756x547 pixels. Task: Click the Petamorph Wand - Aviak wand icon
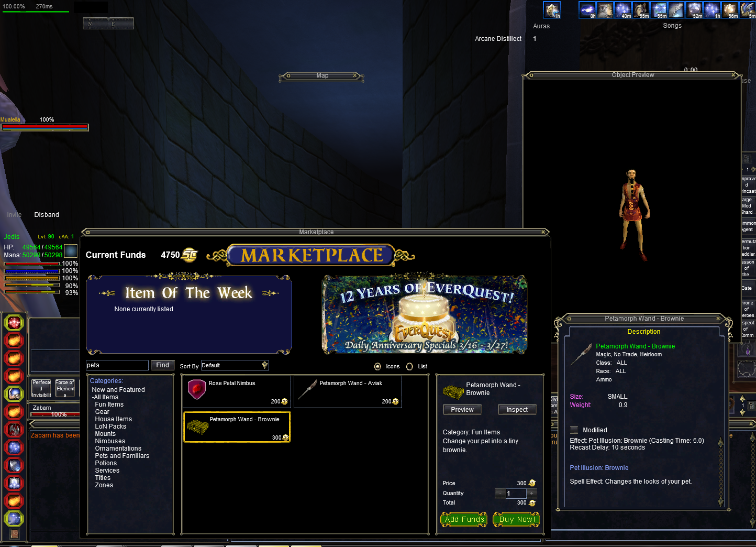(x=307, y=390)
